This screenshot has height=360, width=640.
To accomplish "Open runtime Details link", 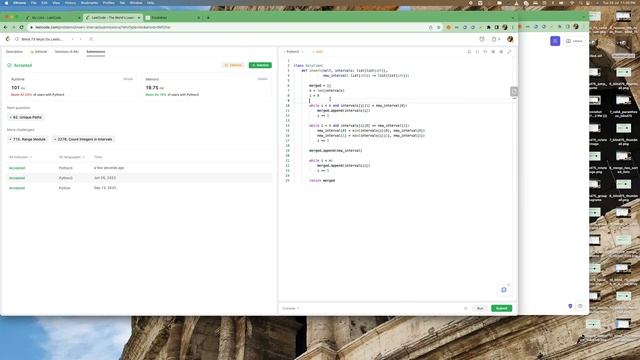I will tap(128, 79).
